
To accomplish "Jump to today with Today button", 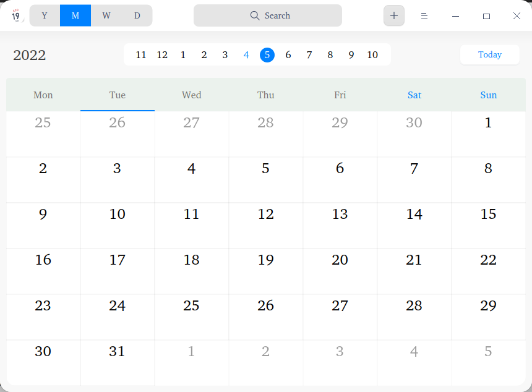I will [x=489, y=54].
